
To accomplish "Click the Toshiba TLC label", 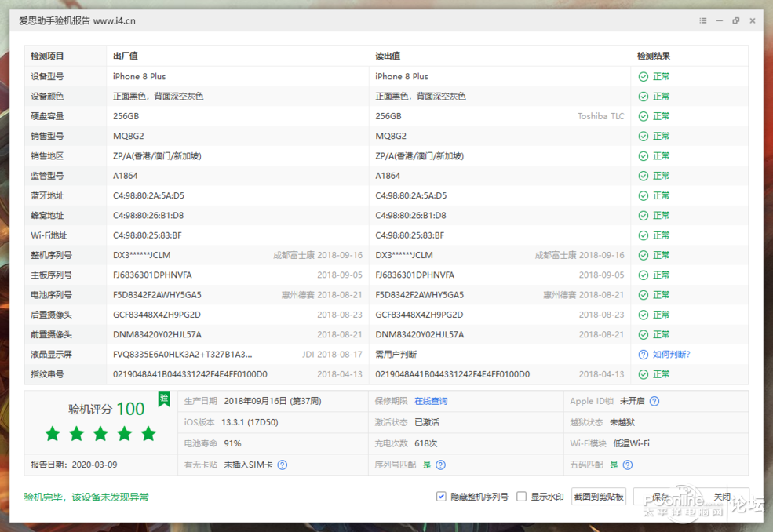I will click(x=601, y=116).
